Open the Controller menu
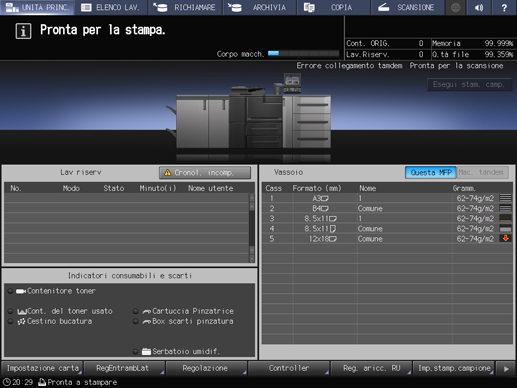This screenshot has height=388, width=517. click(x=288, y=368)
